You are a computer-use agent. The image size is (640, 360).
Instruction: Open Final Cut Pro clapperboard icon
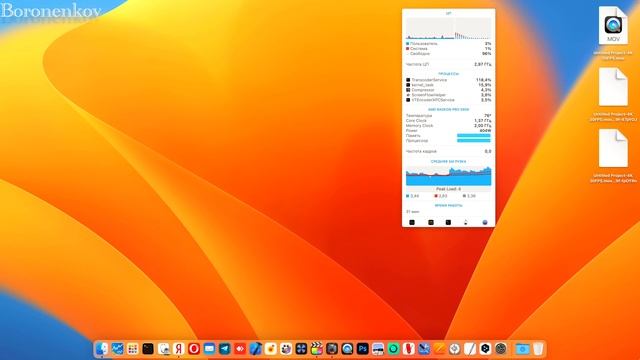point(316,349)
